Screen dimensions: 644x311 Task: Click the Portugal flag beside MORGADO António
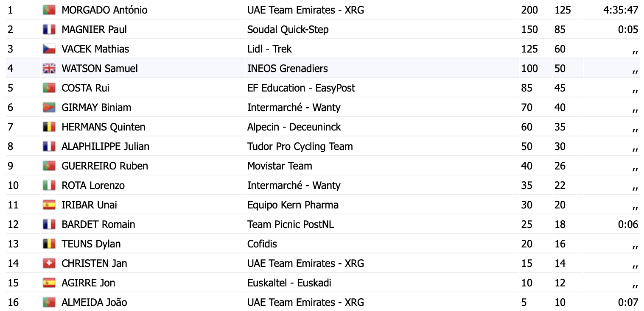pos(49,10)
